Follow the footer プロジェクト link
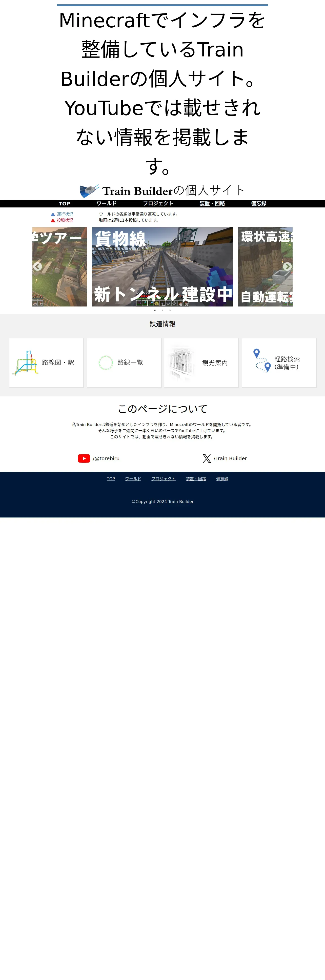The width and height of the screenshot is (325, 980). point(164,478)
